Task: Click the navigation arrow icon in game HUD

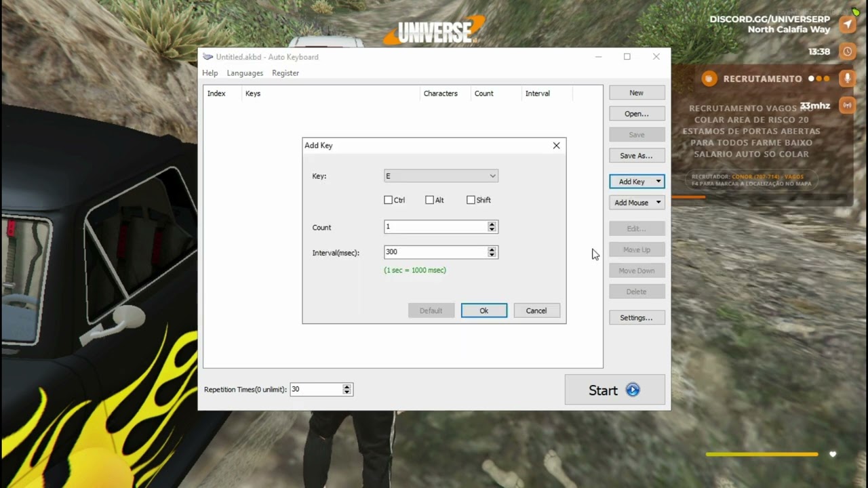Action: pos(847,25)
